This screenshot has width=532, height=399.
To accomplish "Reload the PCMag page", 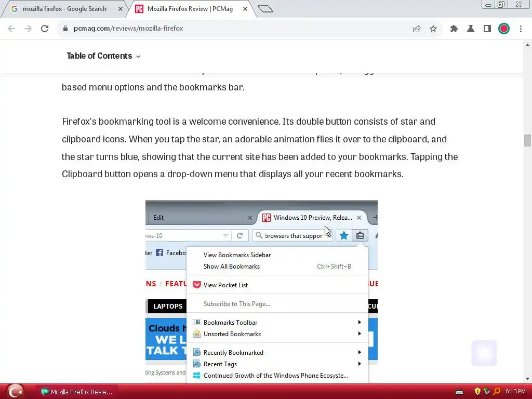I will tap(45, 29).
